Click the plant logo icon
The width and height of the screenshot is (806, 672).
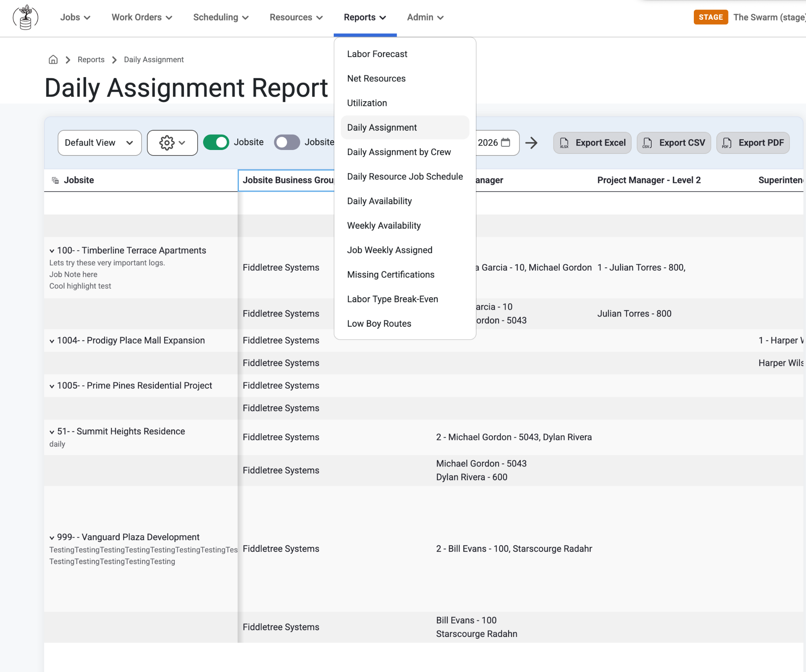coord(26,17)
